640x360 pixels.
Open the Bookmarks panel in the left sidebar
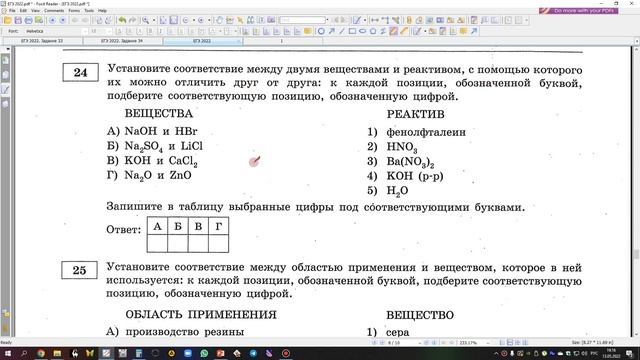click(6, 60)
